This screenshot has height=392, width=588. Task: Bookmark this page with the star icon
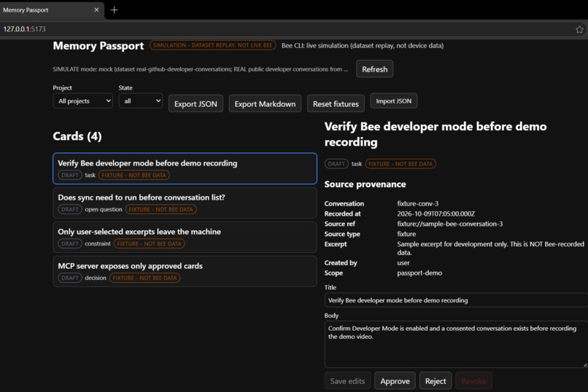[x=579, y=29]
